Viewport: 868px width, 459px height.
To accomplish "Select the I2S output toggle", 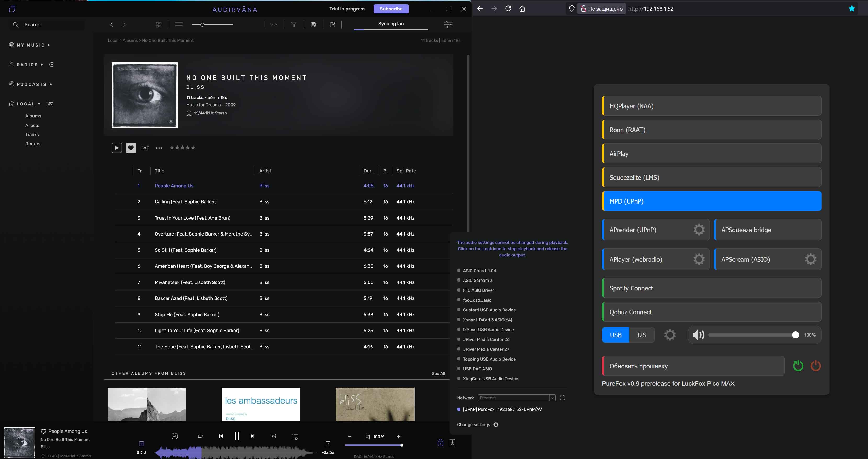I will (x=641, y=335).
